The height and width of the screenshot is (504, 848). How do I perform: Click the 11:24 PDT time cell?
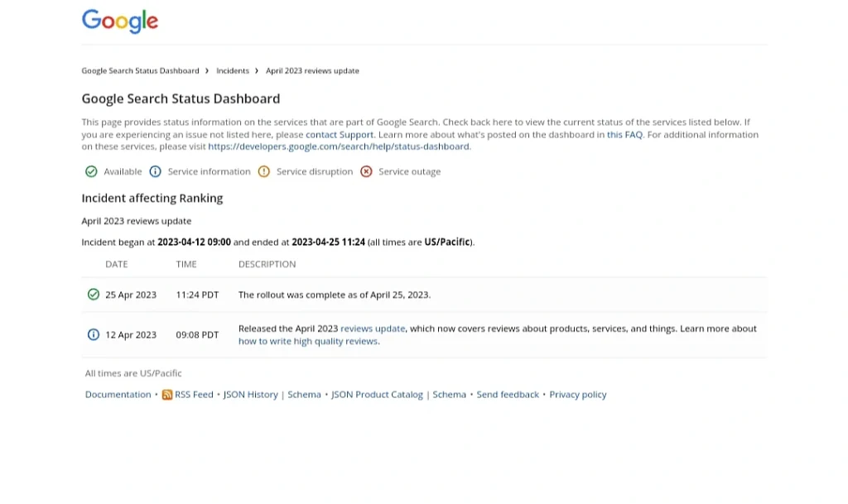click(197, 295)
